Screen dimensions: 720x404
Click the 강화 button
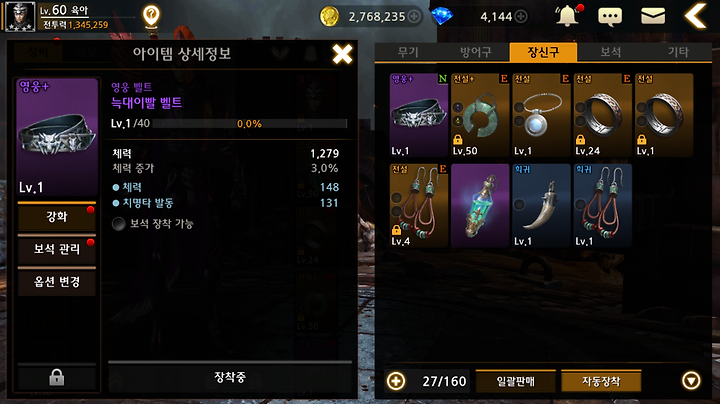point(56,217)
